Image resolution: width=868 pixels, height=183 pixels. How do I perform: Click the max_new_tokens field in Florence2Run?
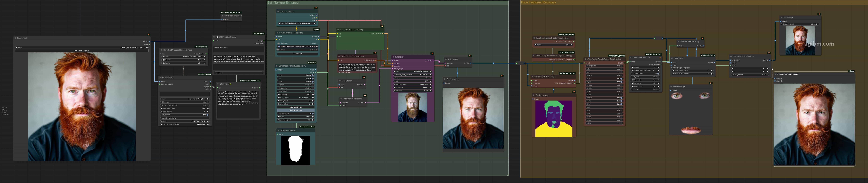pos(185,109)
